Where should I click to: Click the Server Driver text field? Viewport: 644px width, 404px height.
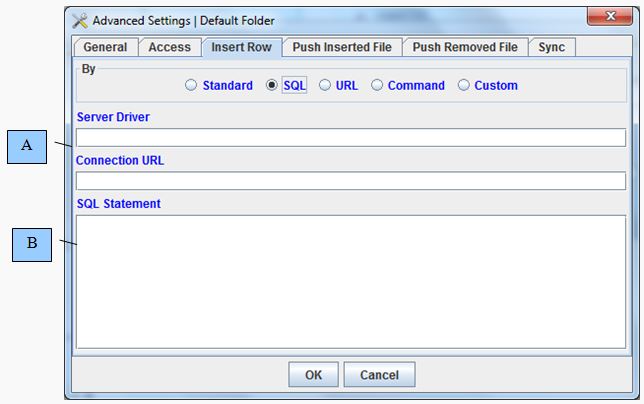[x=351, y=138]
